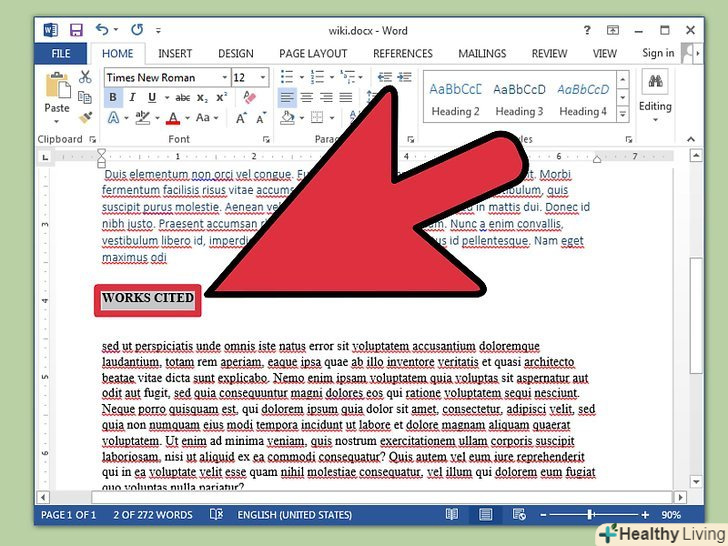Open Word Help question mark icon
The height and width of the screenshot is (546, 728).
(x=587, y=30)
